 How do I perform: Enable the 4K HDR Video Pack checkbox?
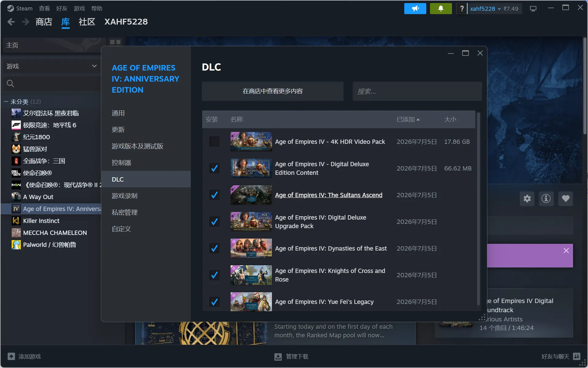coord(214,142)
